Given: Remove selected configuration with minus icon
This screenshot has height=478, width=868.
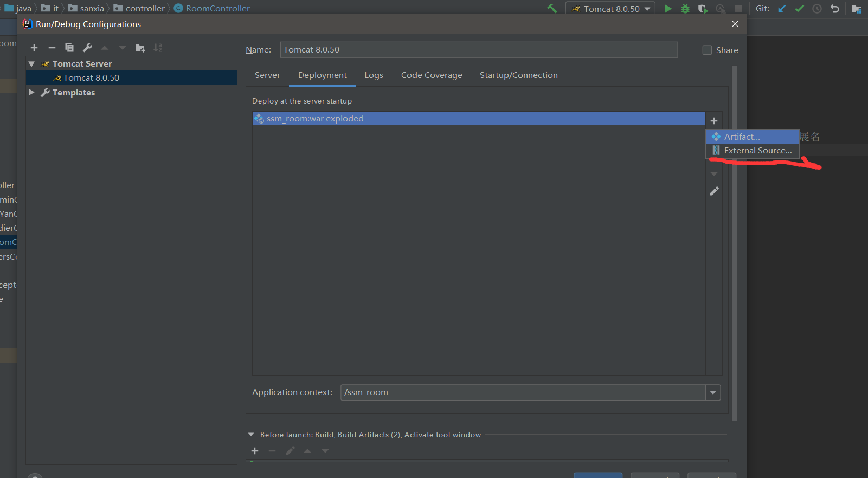Looking at the screenshot, I should (52, 48).
